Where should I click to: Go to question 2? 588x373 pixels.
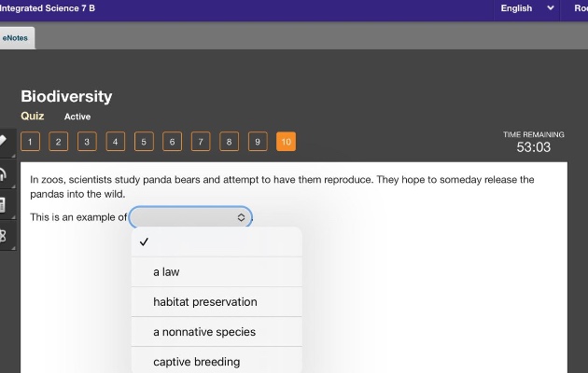point(59,142)
